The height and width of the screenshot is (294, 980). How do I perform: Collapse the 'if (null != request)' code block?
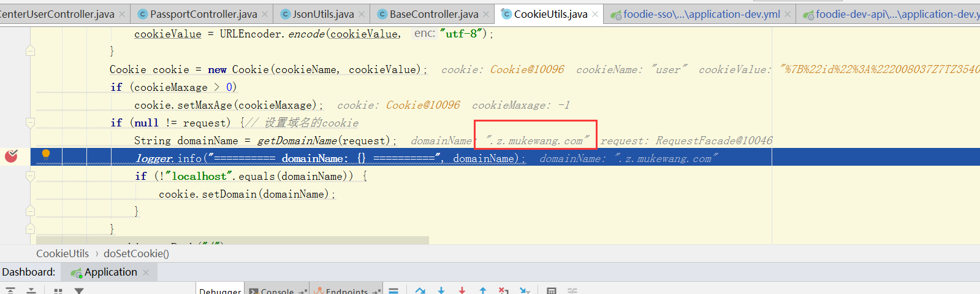tap(30, 123)
